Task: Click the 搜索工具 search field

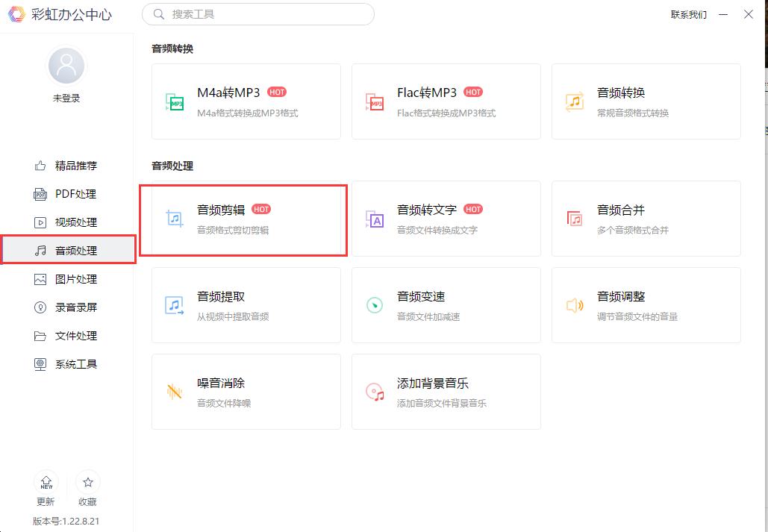Action: click(x=257, y=14)
